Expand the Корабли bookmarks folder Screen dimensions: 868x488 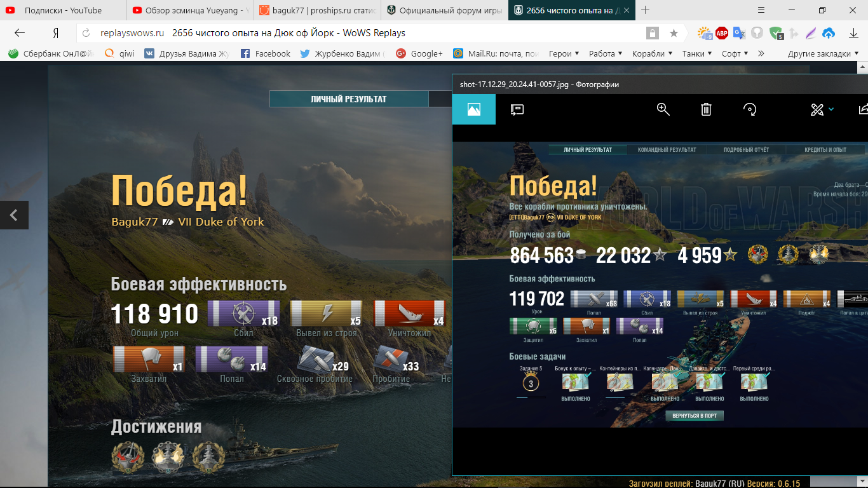click(653, 54)
